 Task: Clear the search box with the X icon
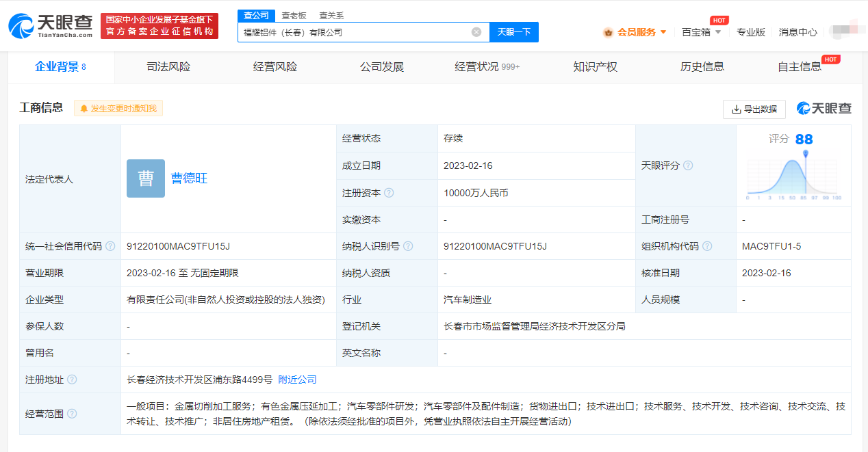coord(476,32)
